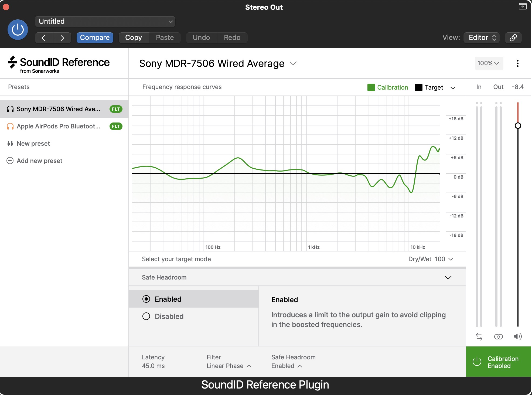Click the plugin power bypass button
This screenshot has width=532, height=395.
pos(18,30)
